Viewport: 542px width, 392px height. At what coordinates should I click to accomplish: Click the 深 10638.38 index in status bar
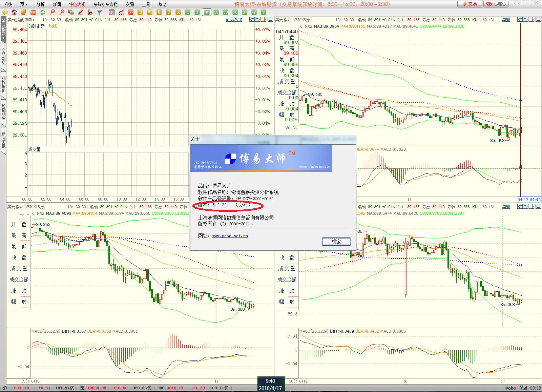coord(93,388)
